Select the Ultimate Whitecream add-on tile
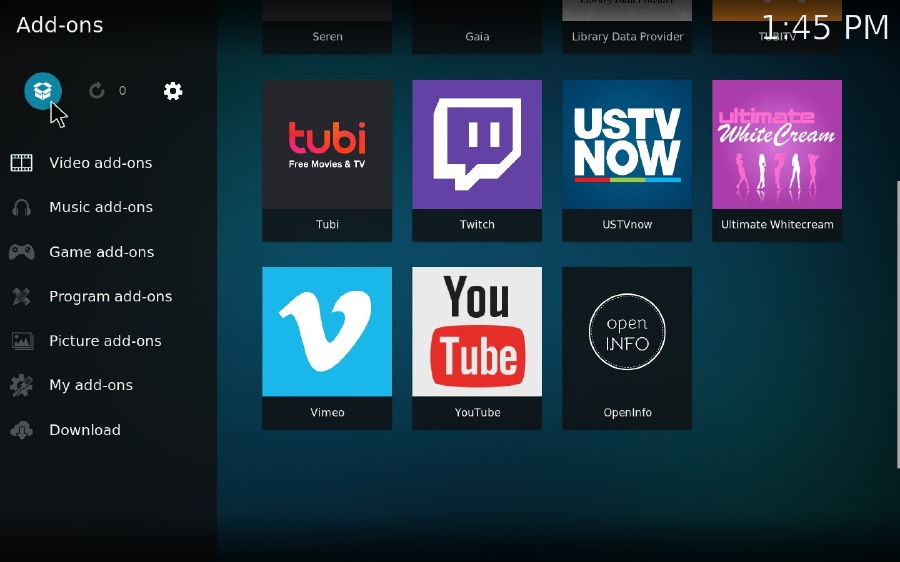The width and height of the screenshot is (900, 562). (x=777, y=160)
